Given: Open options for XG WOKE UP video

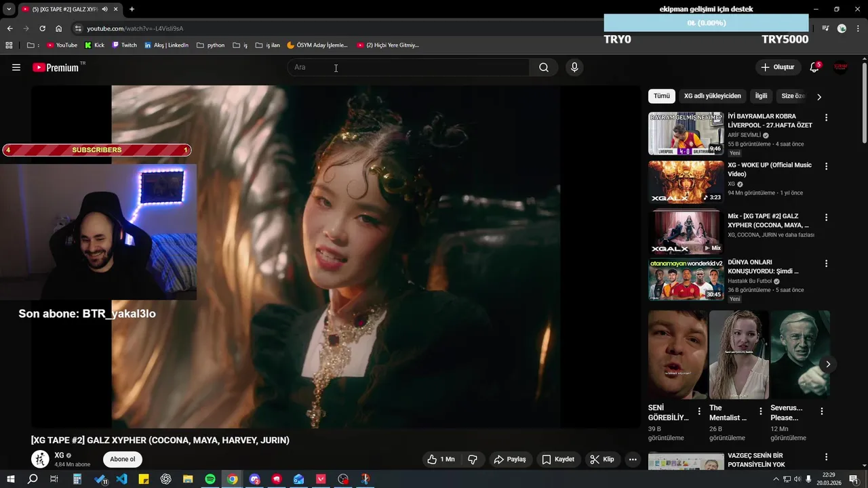Looking at the screenshot, I should click(826, 166).
